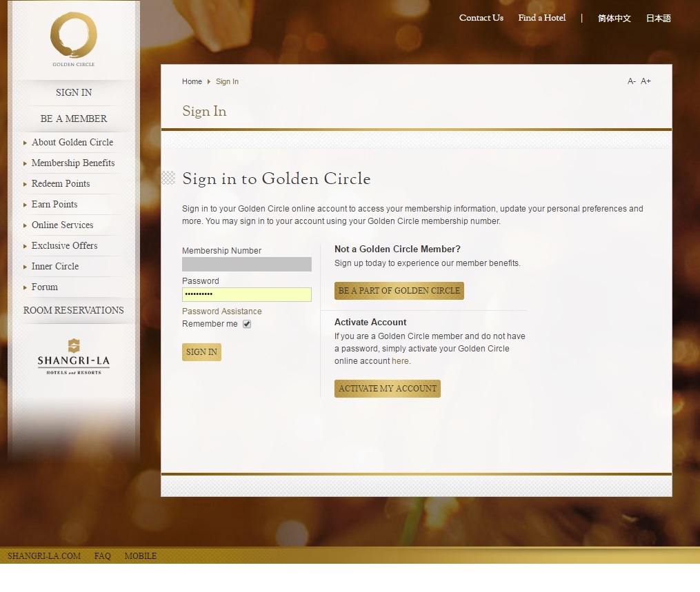Open Redeem Points in the sidebar

(61, 184)
